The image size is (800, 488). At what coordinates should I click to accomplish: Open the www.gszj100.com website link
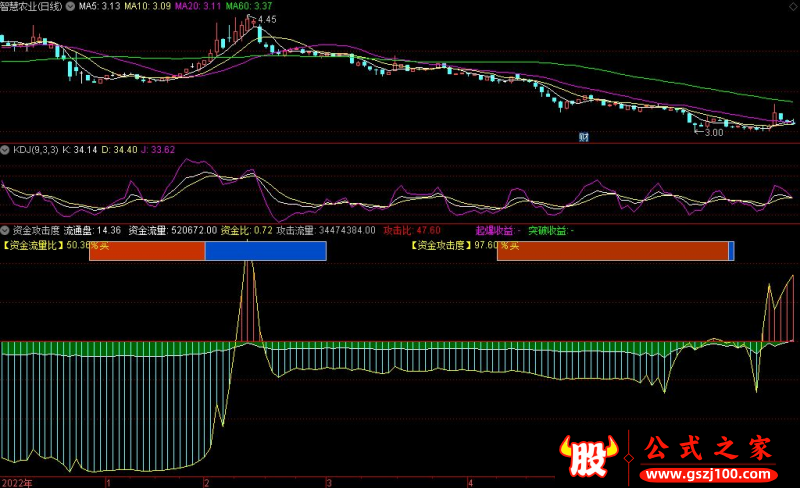click(711, 473)
